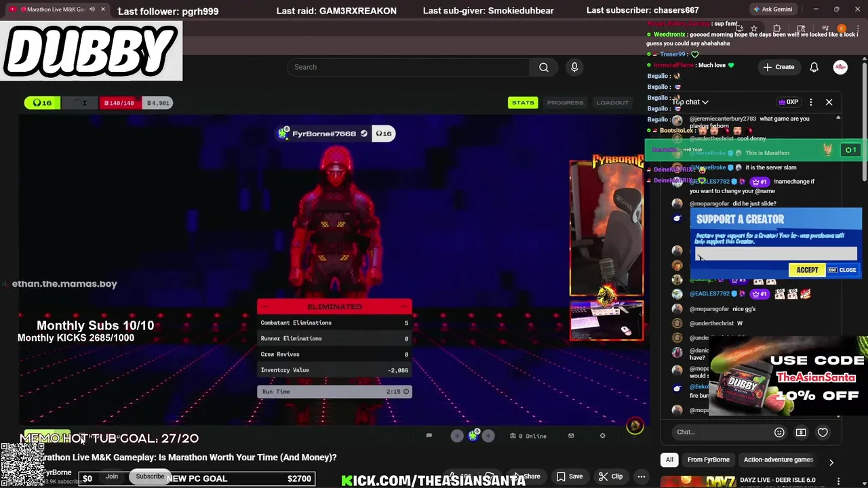Screen dimensions: 868x488
Task: Open more actions ellipsis under video
Action: point(642,476)
